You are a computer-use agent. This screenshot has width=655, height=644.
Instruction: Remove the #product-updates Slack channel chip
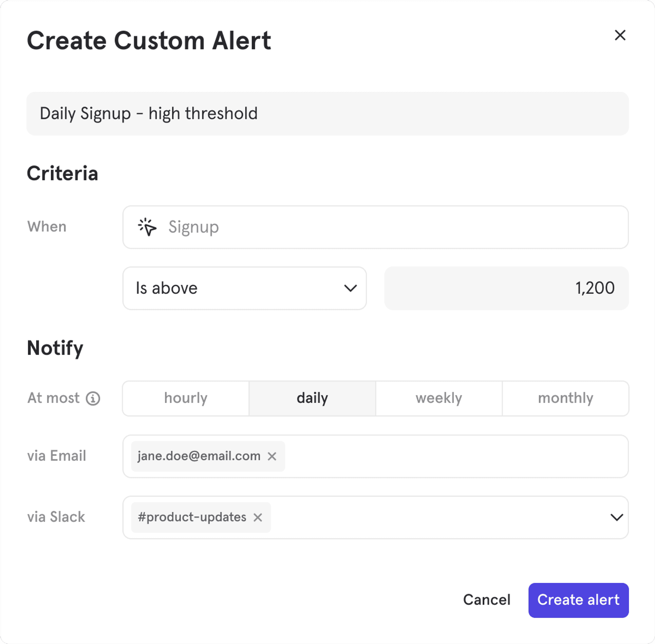click(x=258, y=517)
